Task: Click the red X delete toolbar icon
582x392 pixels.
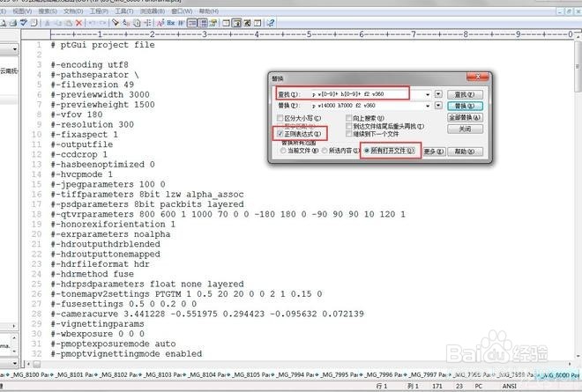Action: (78, 23)
